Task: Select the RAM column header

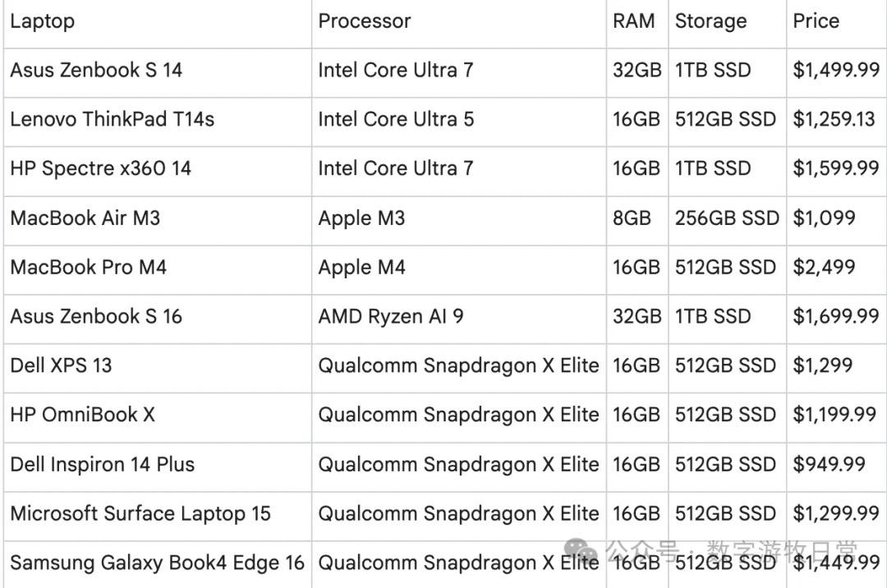Action: pos(634,21)
